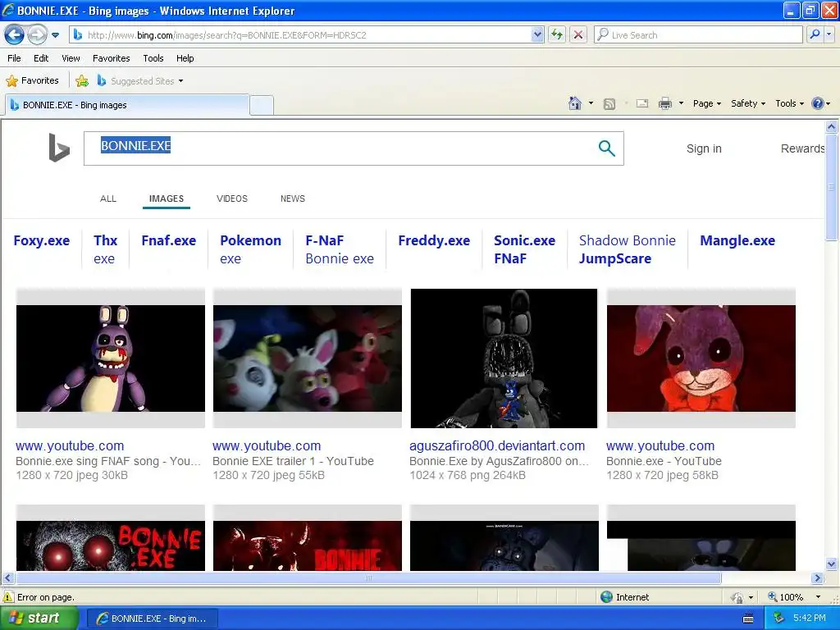Open the Bonnie EXE trailer 1 thumbnail
This screenshot has height=630, width=840.
(x=308, y=358)
